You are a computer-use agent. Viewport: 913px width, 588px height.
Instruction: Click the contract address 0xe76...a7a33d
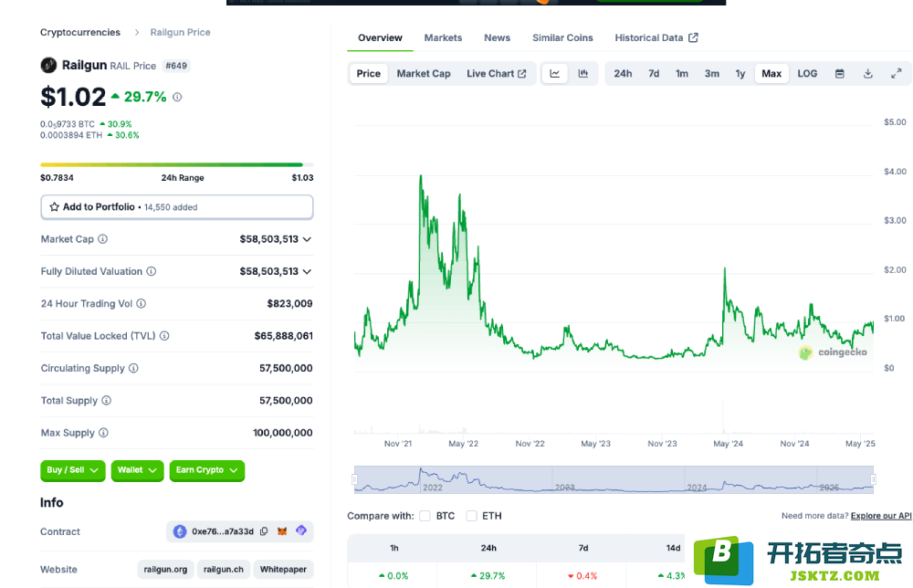[x=223, y=531]
